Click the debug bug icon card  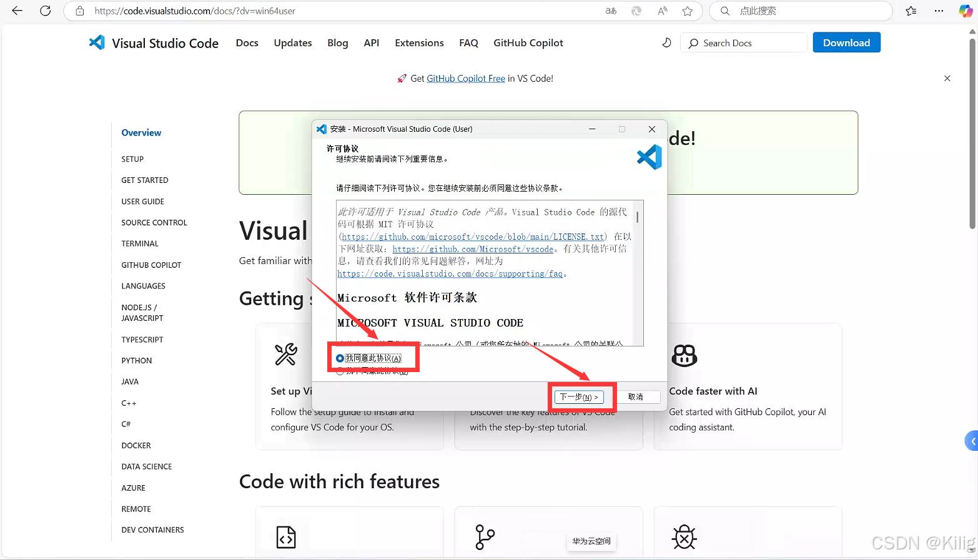684,537
